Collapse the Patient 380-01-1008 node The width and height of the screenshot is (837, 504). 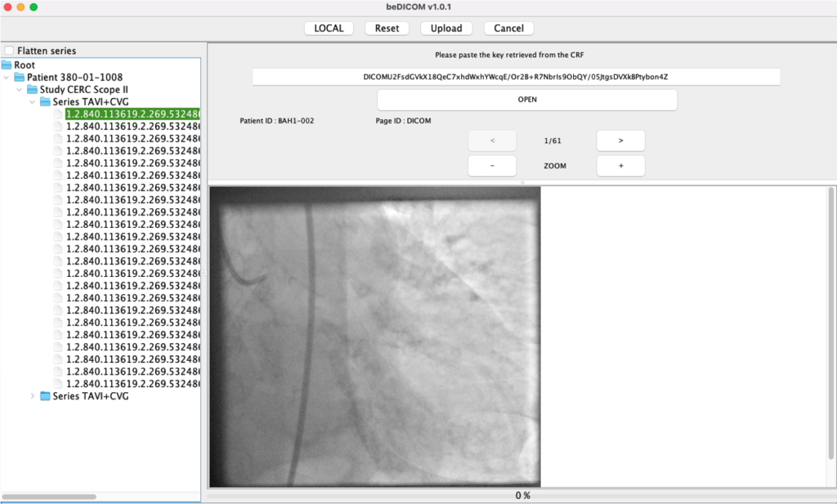click(7, 78)
